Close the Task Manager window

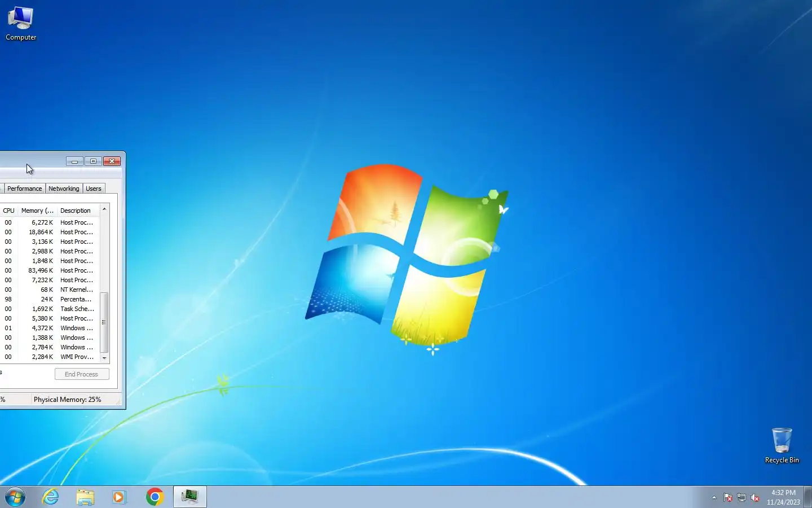pyautogui.click(x=112, y=161)
